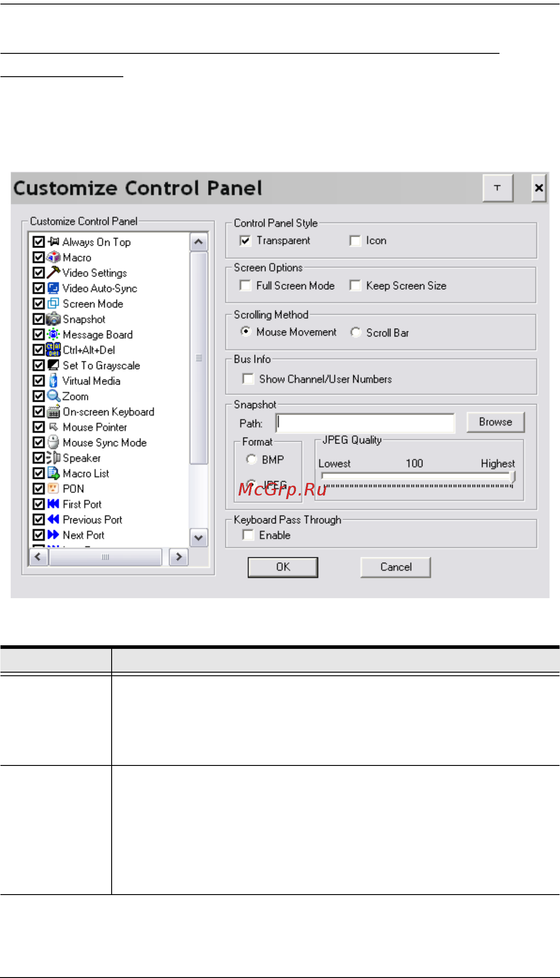
Task: Uncheck the Screen Mode list checkbox
Action: coord(39,304)
